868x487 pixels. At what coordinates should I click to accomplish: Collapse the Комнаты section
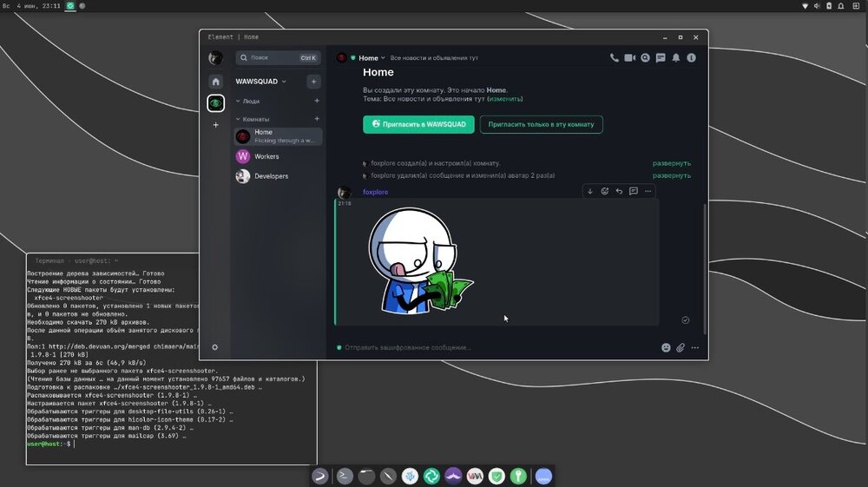click(x=253, y=119)
